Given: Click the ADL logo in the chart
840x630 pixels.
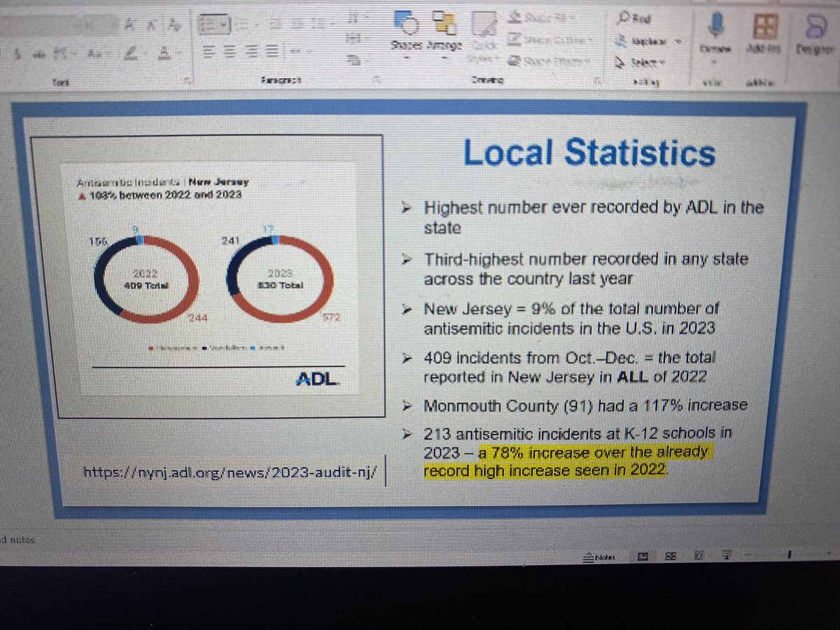Looking at the screenshot, I should point(316,379).
